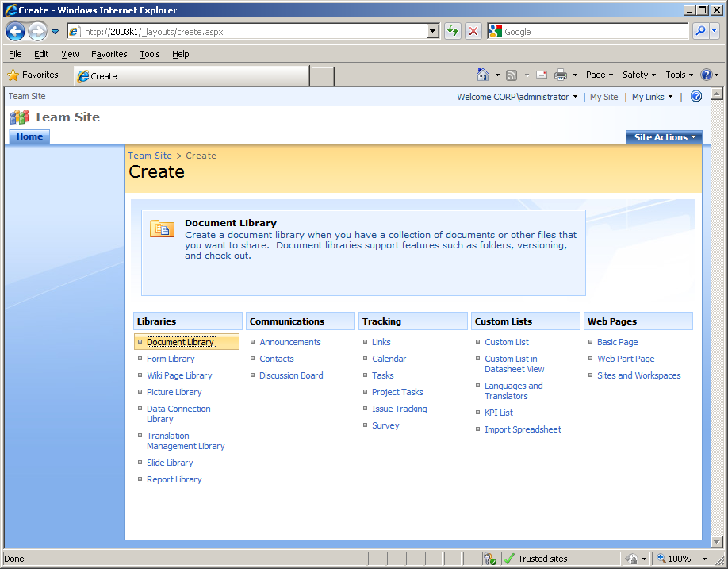728x569 pixels.
Task: Switch to the Home tab on Team Site
Action: (29, 136)
